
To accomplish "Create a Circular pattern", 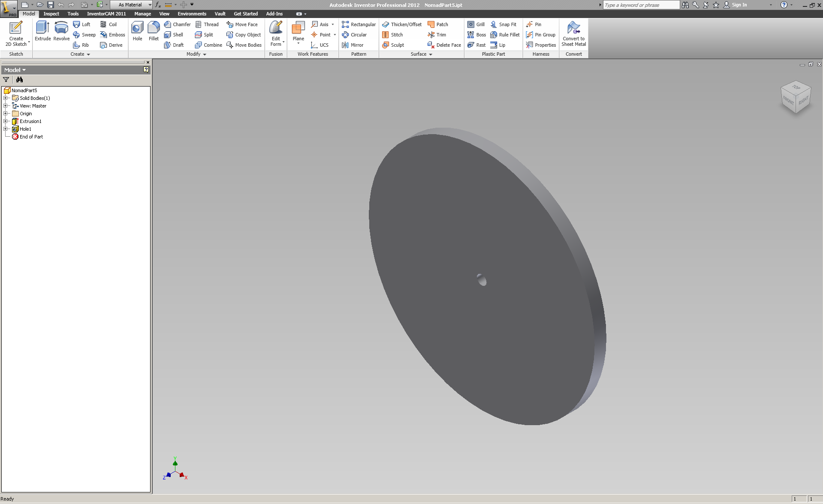I will point(354,35).
